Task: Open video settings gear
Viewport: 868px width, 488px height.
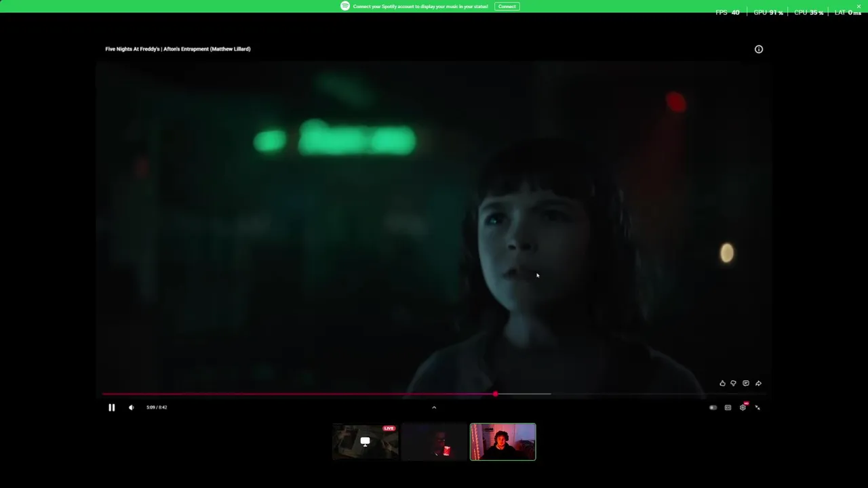Action: (743, 407)
